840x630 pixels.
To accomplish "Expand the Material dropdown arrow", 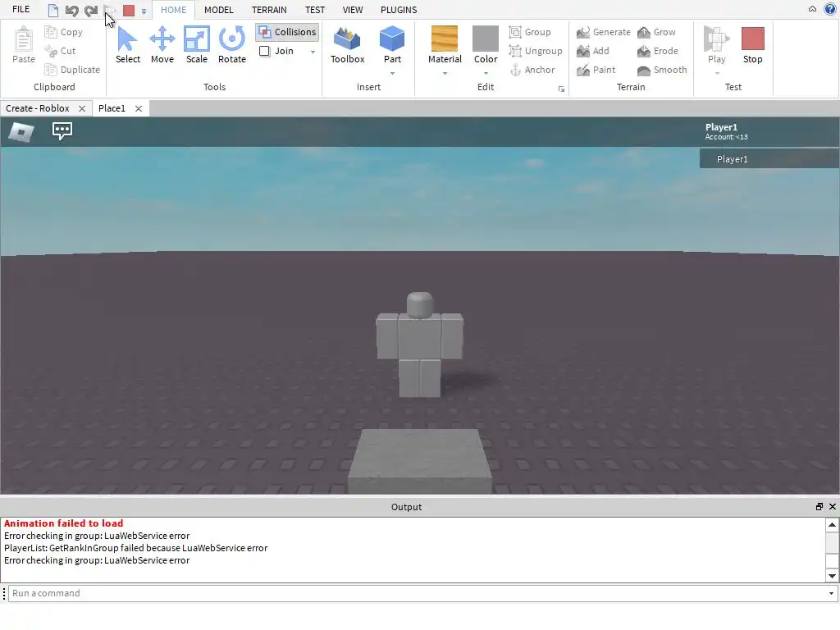I will [445, 73].
